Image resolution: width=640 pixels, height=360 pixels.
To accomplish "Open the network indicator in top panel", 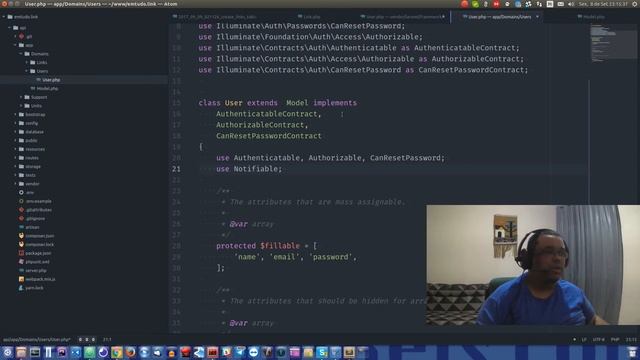I will coord(539,4).
